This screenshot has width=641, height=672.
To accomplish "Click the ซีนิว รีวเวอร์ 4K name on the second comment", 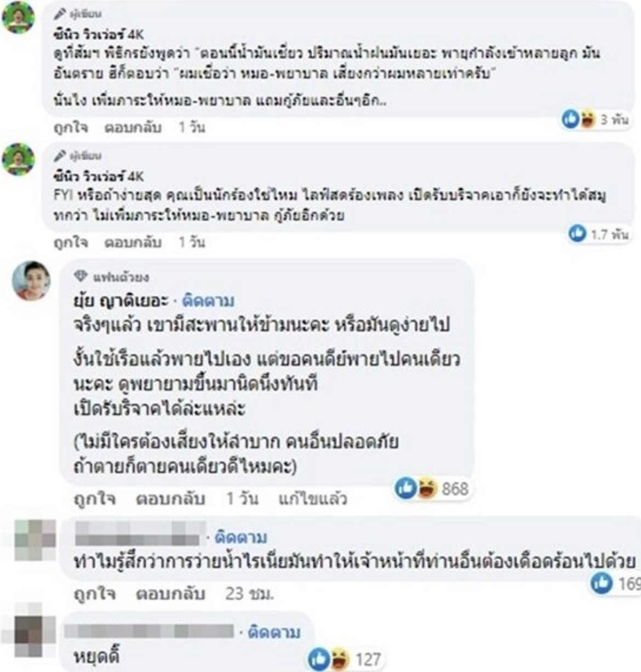I will click(x=99, y=176).
